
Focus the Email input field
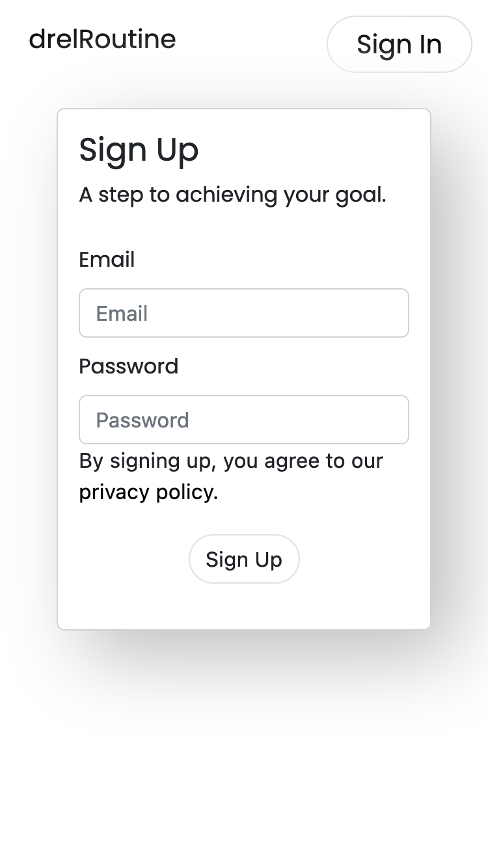(x=243, y=313)
